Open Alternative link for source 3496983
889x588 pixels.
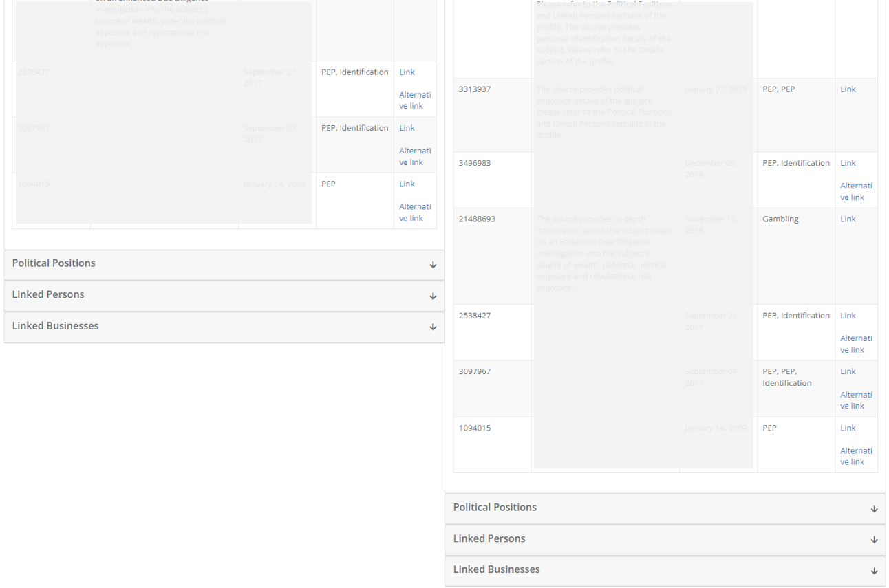point(856,191)
